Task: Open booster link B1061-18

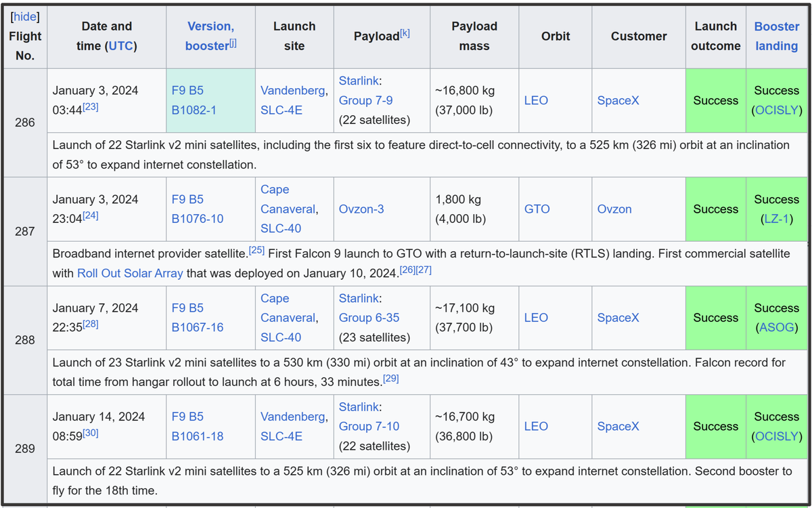Action: (x=197, y=436)
